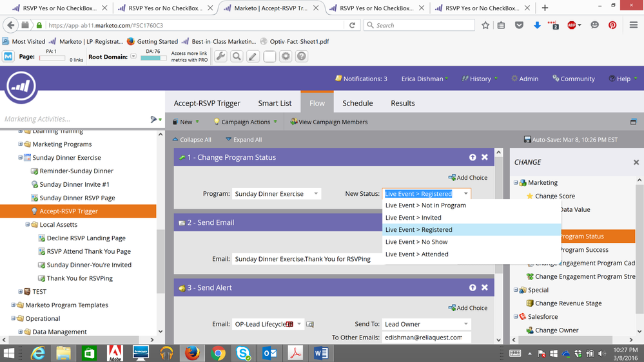The width and height of the screenshot is (644, 362).
Task: Click the Windows Start button
Action: click(x=8, y=353)
